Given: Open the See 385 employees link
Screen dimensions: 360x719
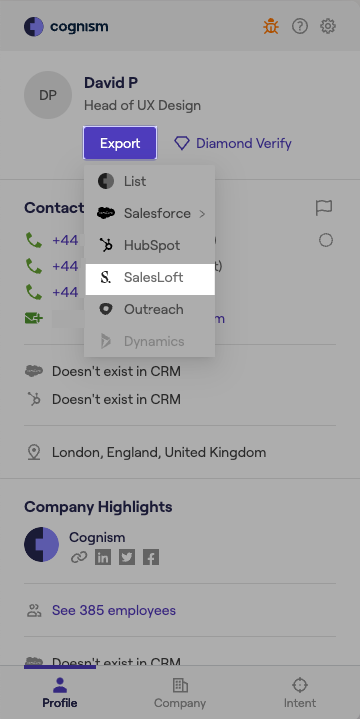Looking at the screenshot, I should click(x=114, y=610).
